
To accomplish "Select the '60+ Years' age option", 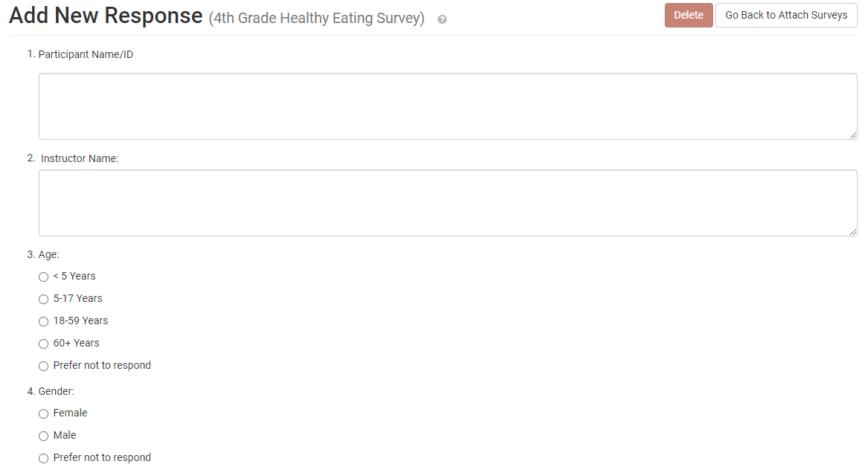I will tap(43, 344).
